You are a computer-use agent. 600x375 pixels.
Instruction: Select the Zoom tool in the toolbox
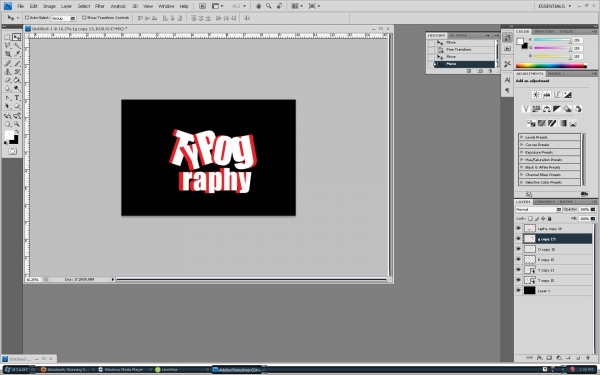(x=16, y=124)
